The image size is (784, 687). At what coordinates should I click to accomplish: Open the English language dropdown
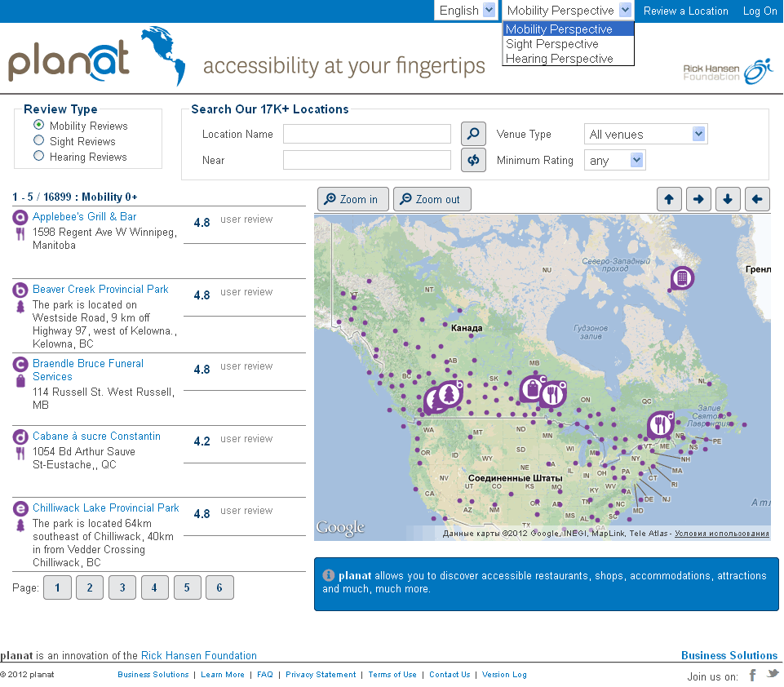point(467,10)
